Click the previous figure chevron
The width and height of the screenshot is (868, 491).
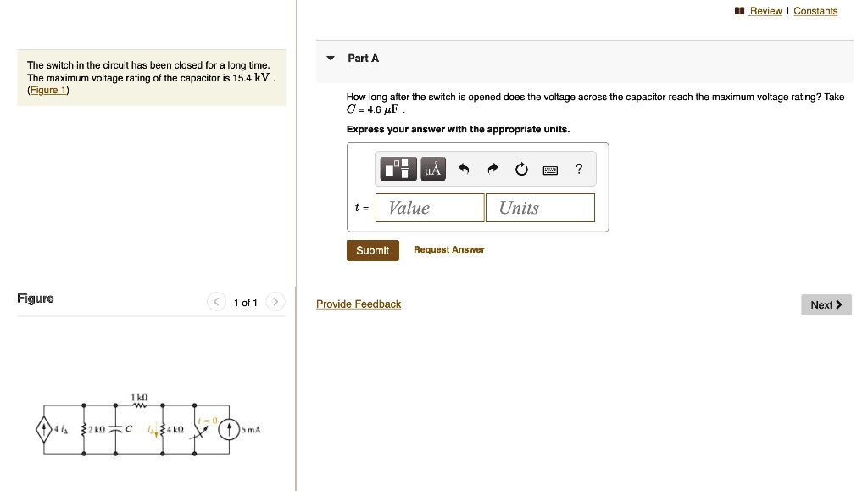click(x=216, y=301)
